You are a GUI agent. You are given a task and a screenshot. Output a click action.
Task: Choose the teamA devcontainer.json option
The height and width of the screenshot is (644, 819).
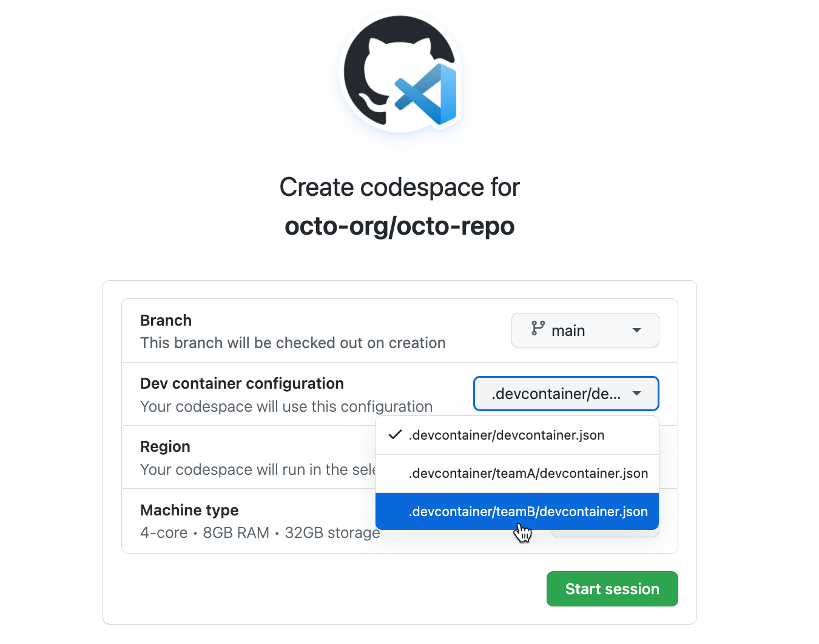[528, 474]
